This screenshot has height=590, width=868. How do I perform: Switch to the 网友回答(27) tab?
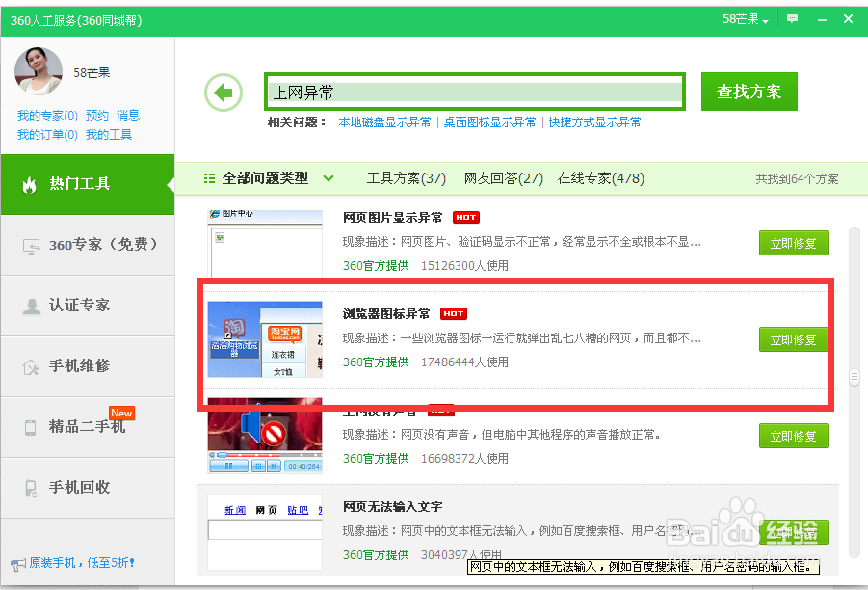point(503,178)
